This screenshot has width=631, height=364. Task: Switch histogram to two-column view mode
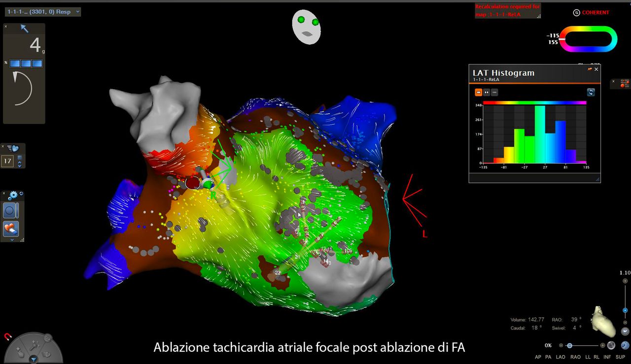pos(487,92)
